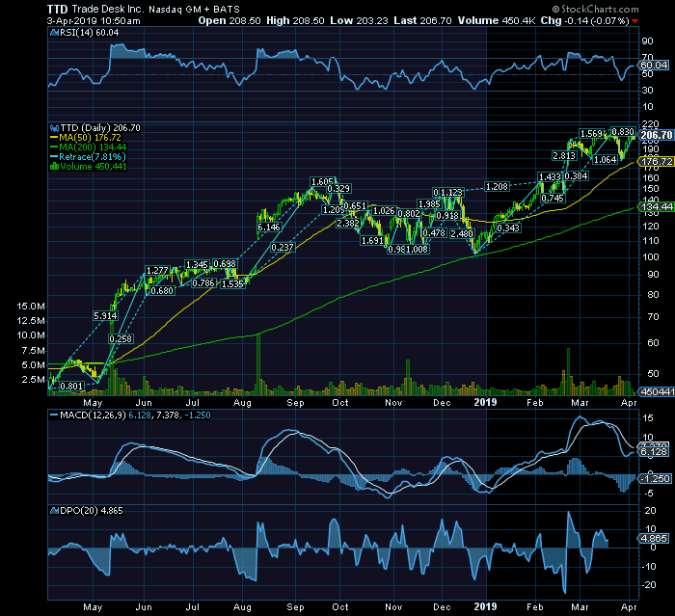This screenshot has height=616, width=675.
Task: Click the 15.0M volume scale label
Action: 31,307
